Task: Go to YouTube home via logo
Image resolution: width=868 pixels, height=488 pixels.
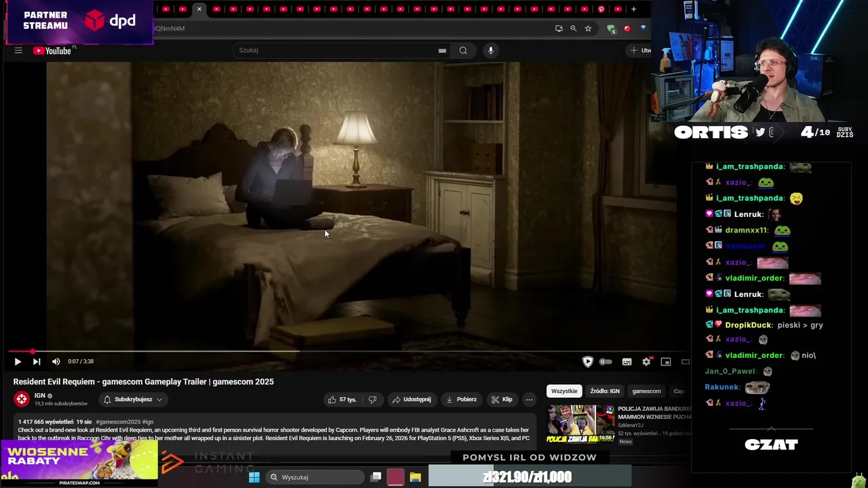Action: [53, 50]
